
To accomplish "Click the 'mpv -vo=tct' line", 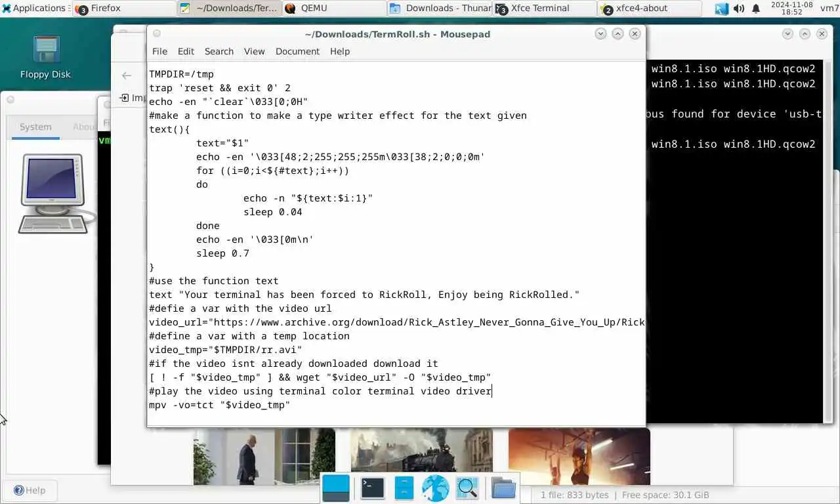I will tap(220, 405).
